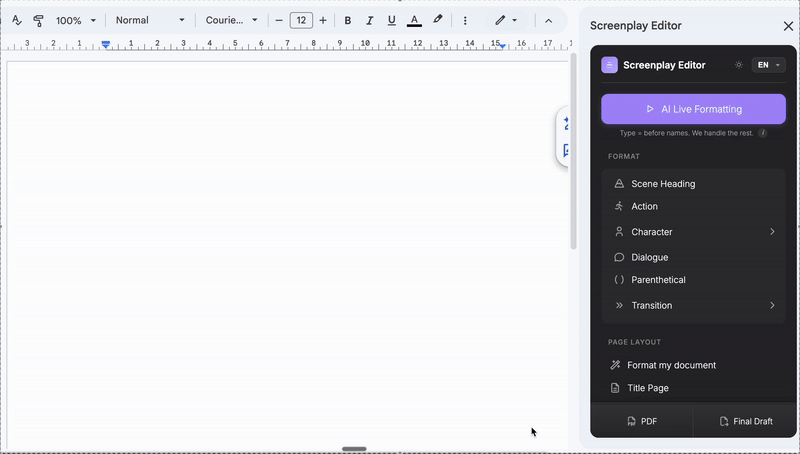The height and width of the screenshot is (454, 800).
Task: Apply Transition format
Action: (693, 305)
